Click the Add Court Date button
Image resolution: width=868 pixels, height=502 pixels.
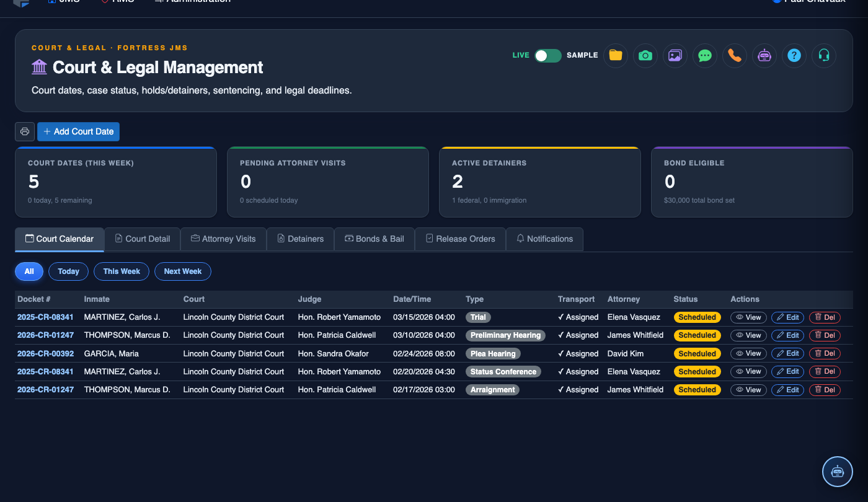[x=78, y=131]
